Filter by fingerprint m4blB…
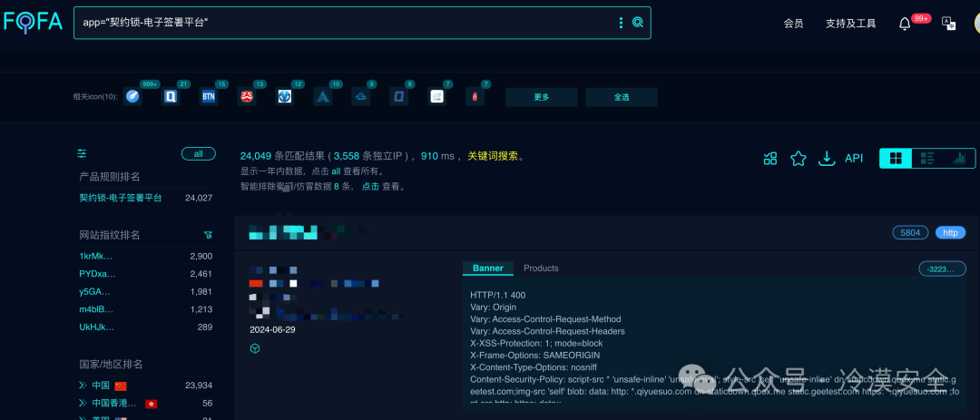This screenshot has height=420, width=980. click(96, 308)
